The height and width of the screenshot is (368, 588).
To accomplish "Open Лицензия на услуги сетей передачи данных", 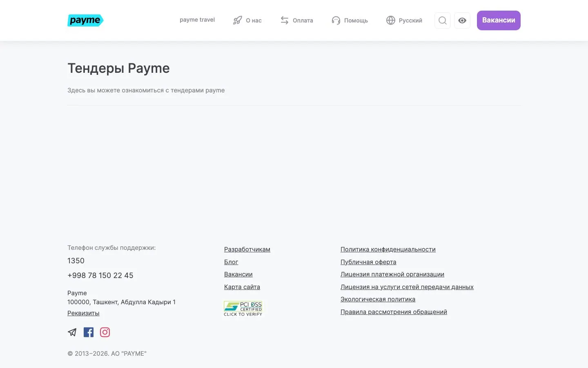I will coord(407,287).
